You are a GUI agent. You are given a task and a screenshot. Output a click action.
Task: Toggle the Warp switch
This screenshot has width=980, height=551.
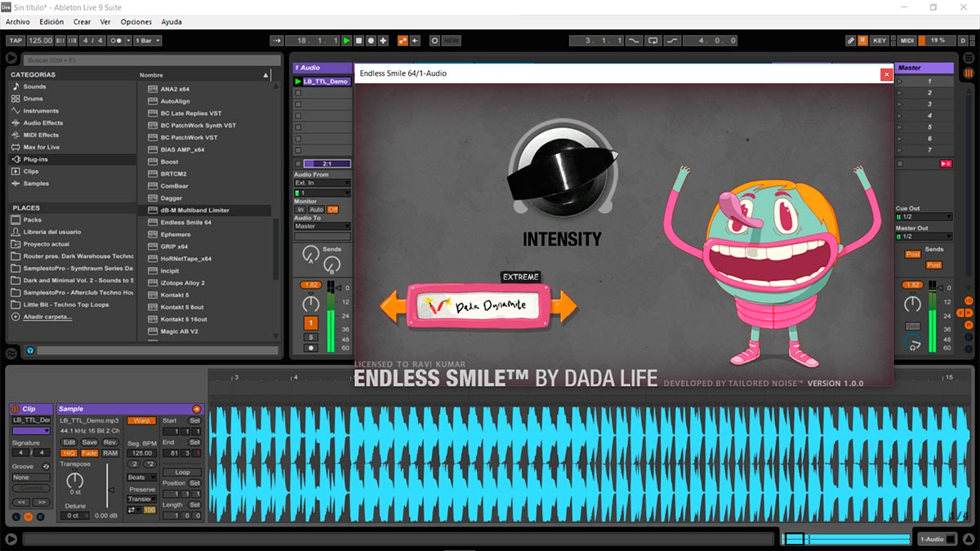[140, 420]
